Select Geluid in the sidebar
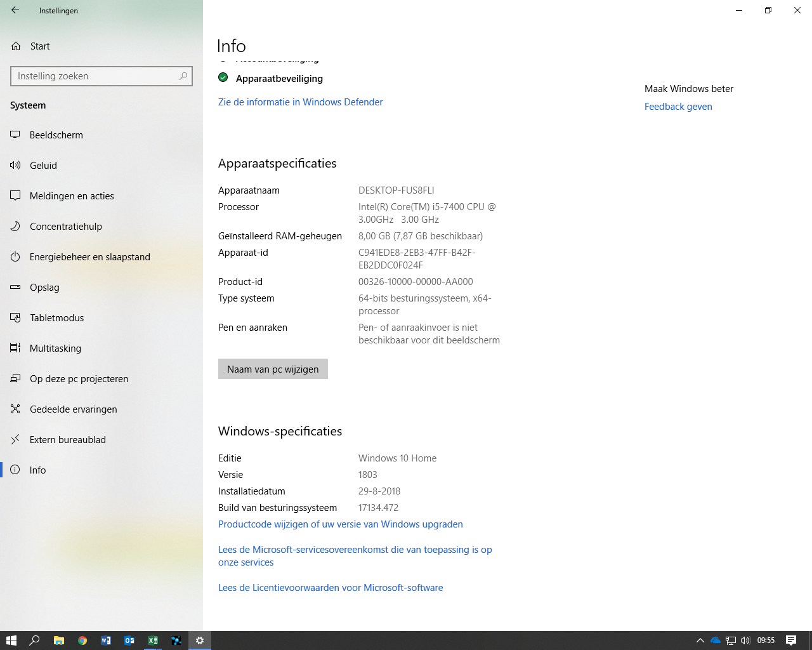This screenshot has width=812, height=650. tap(43, 166)
